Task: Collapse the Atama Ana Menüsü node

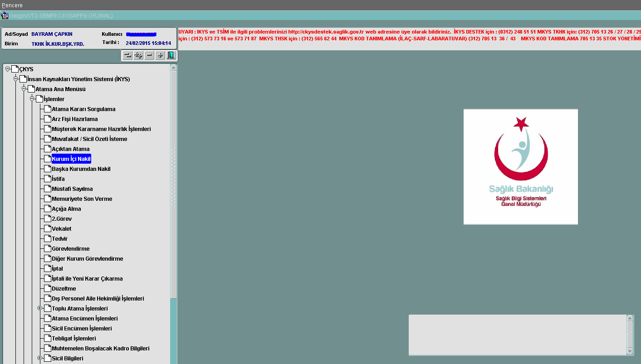Action: pos(24,89)
